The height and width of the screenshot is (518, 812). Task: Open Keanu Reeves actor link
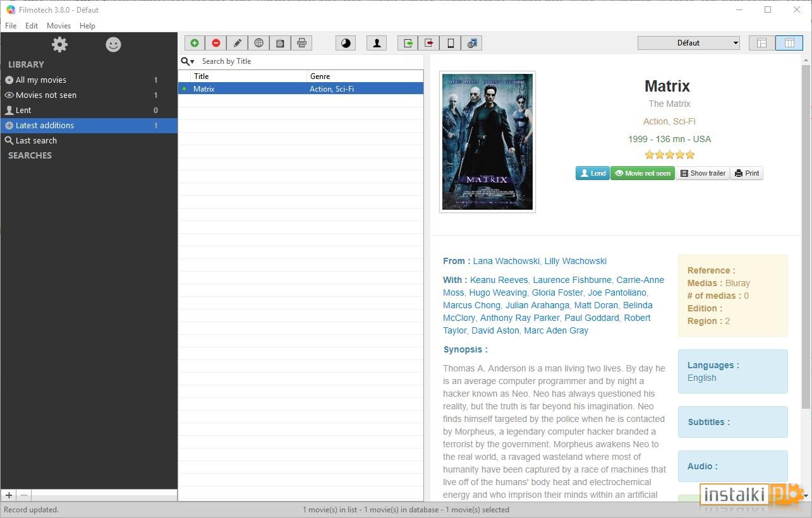pos(499,280)
